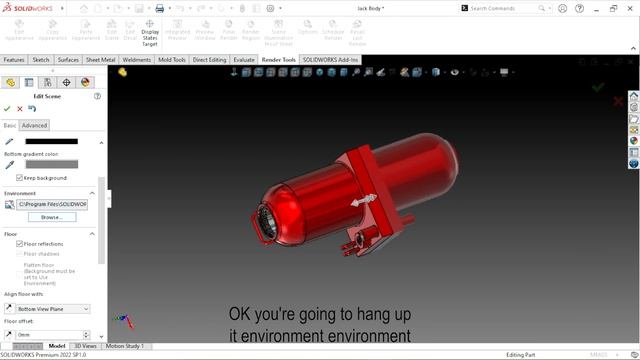Click the green confirm checkmark at the viewport corner

coord(598,87)
